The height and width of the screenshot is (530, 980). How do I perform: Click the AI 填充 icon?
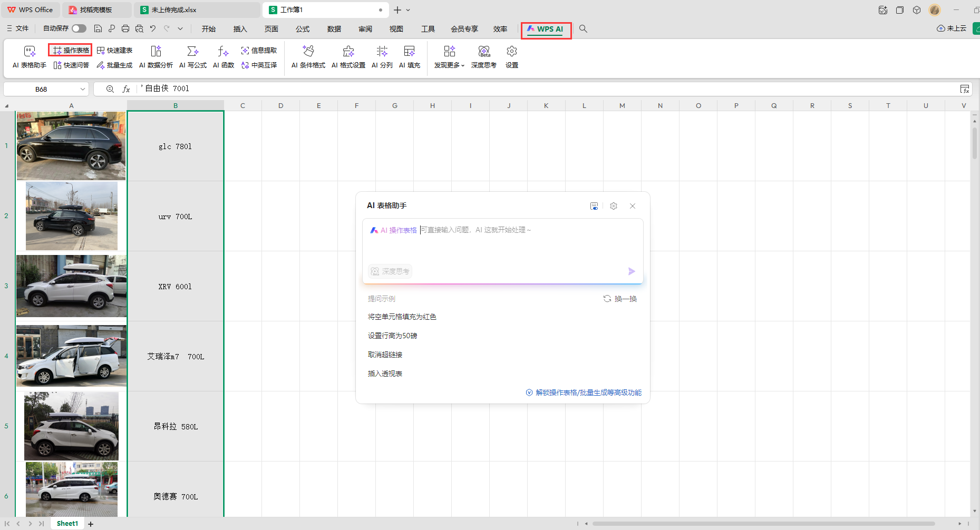tap(410, 57)
